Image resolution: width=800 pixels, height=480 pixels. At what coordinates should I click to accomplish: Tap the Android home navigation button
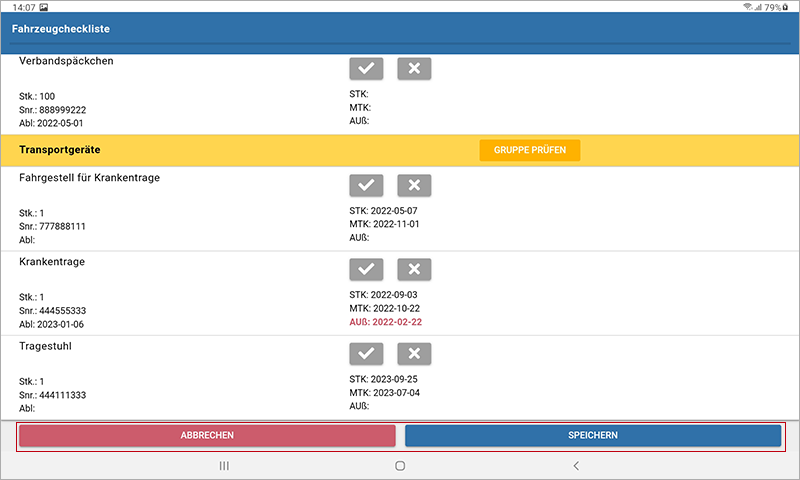(400, 466)
